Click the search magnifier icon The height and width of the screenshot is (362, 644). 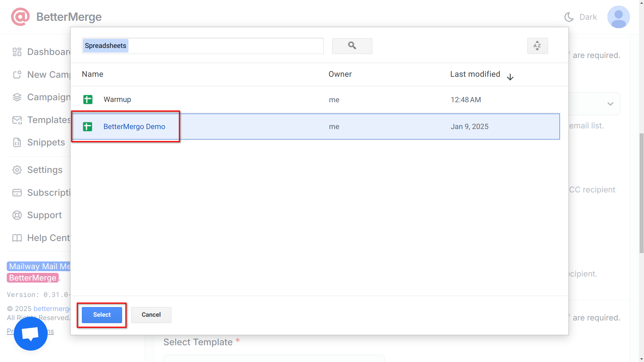[x=352, y=46]
